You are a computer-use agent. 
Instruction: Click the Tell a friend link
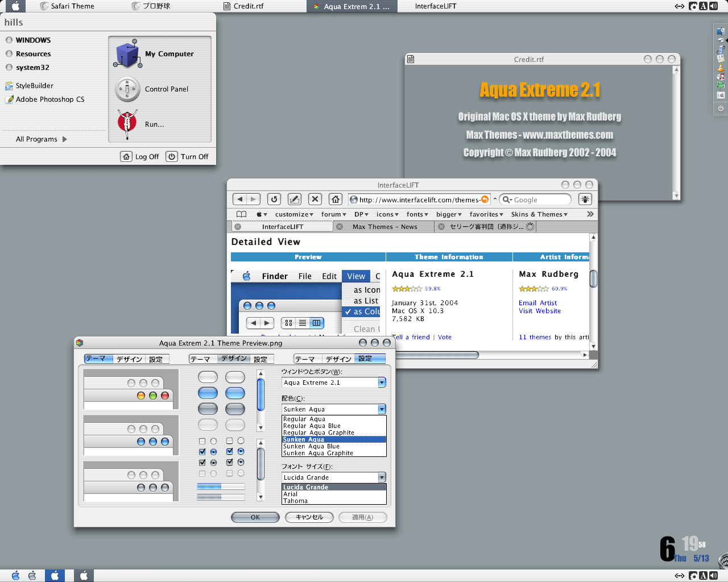coord(411,337)
